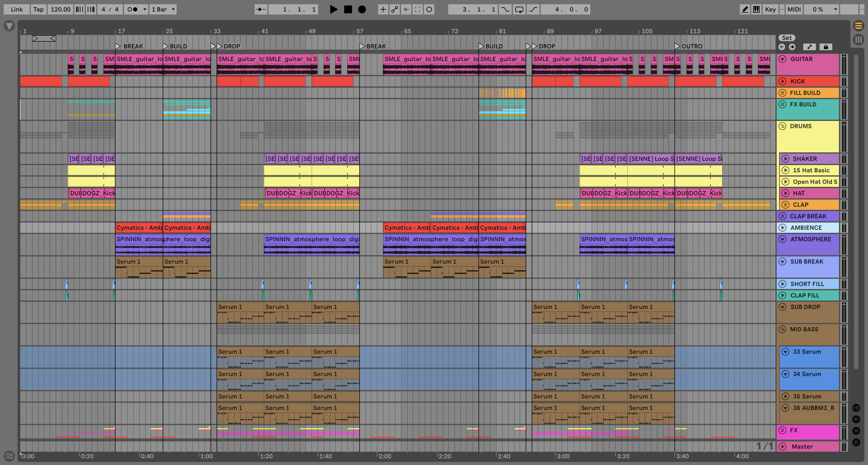Click the Arrangement Record circle button
This screenshot has height=465, width=868.
tap(362, 9)
